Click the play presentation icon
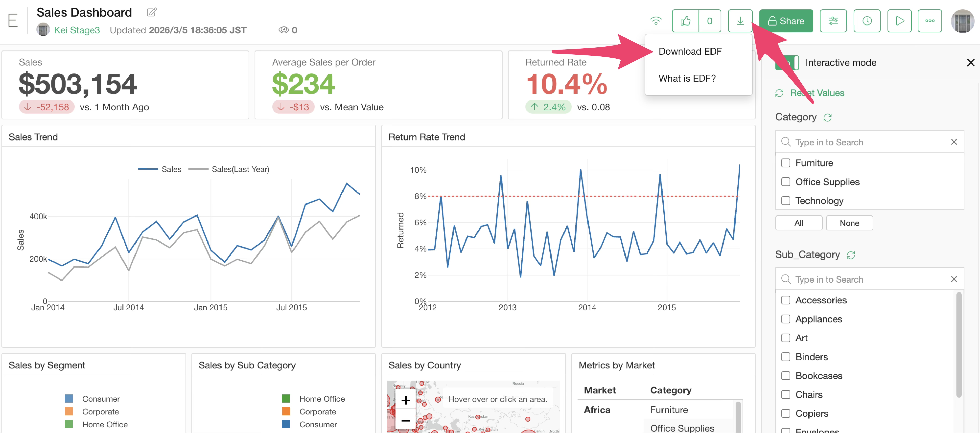Viewport: 980px width, 433px height. [x=899, y=21]
